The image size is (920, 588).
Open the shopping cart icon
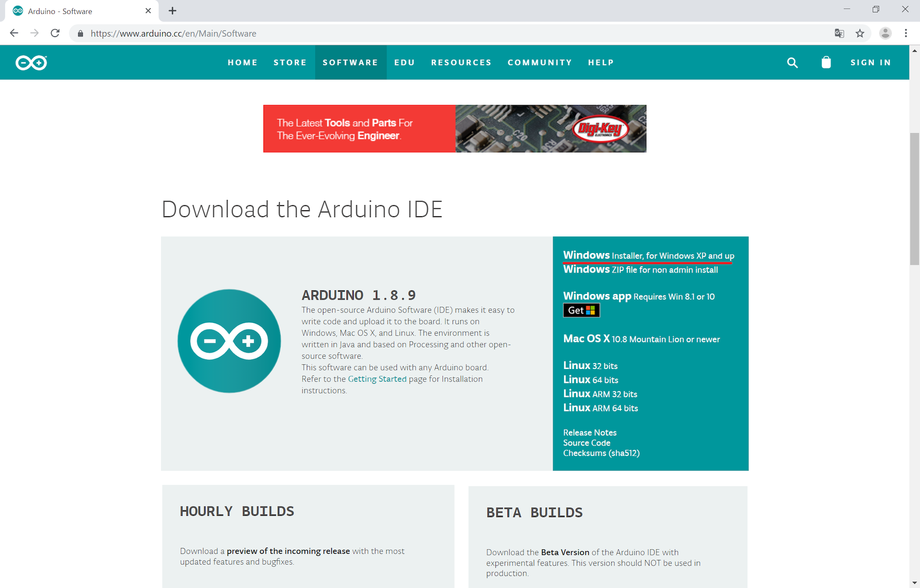(826, 62)
